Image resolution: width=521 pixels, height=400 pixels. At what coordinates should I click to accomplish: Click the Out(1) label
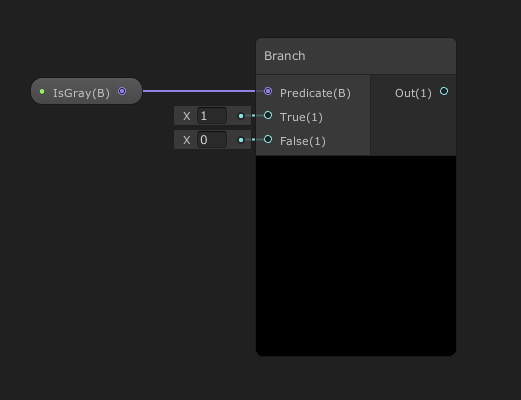[413, 93]
